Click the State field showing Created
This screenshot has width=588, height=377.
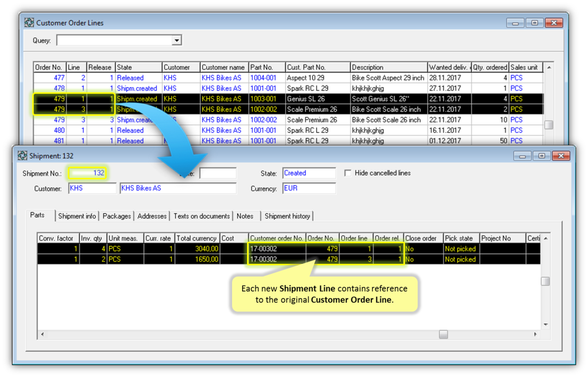tap(309, 173)
